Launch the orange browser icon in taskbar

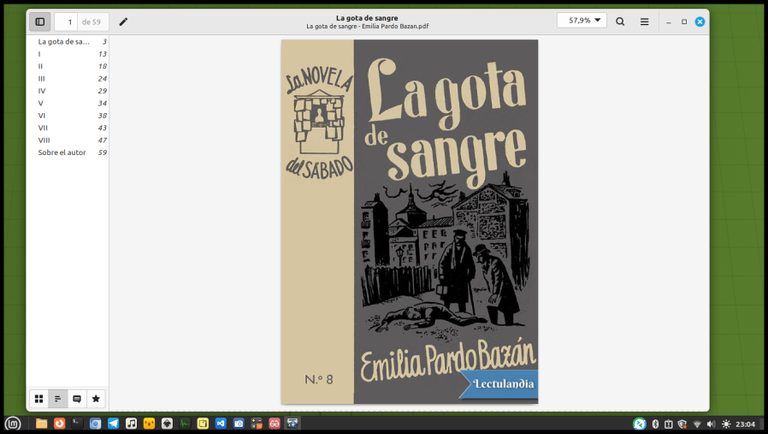[59, 423]
